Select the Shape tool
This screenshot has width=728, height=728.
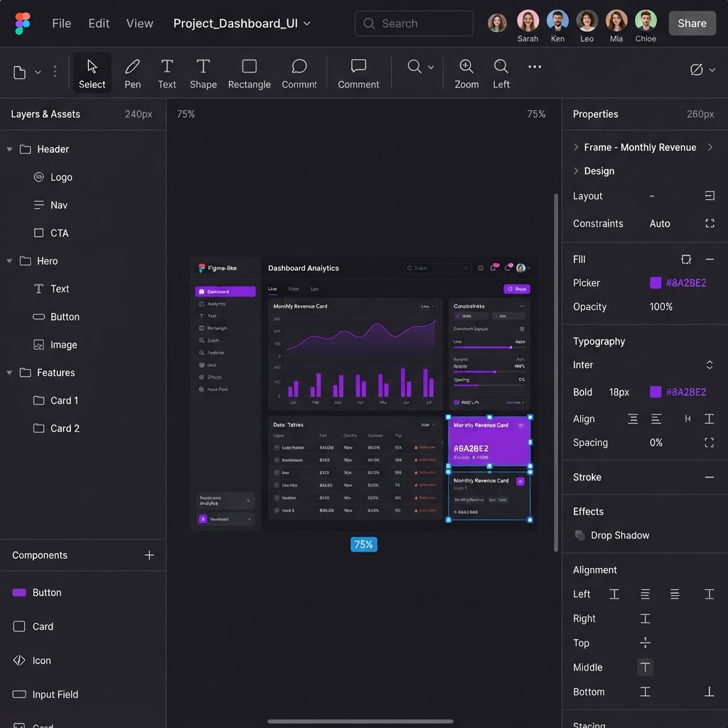coord(203,73)
